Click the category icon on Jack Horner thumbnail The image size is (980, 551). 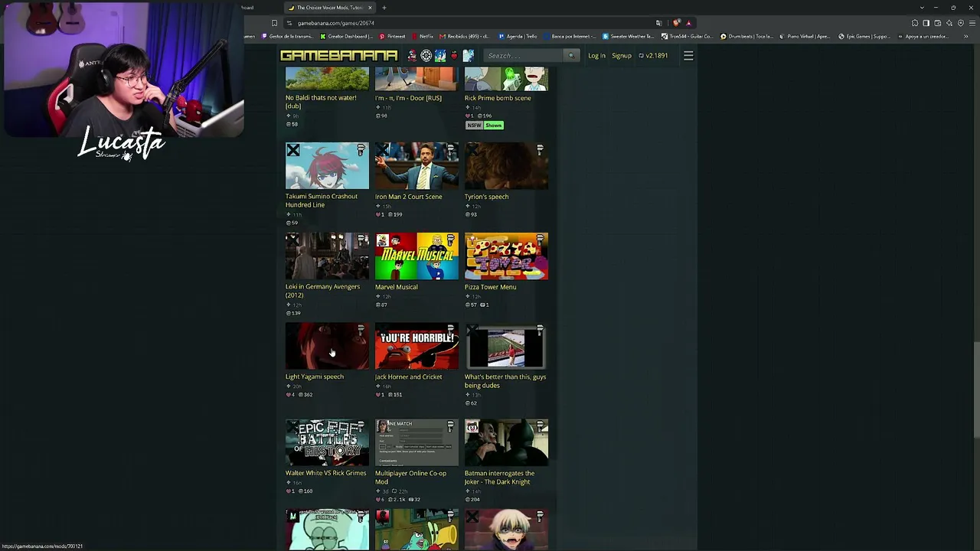click(x=450, y=331)
